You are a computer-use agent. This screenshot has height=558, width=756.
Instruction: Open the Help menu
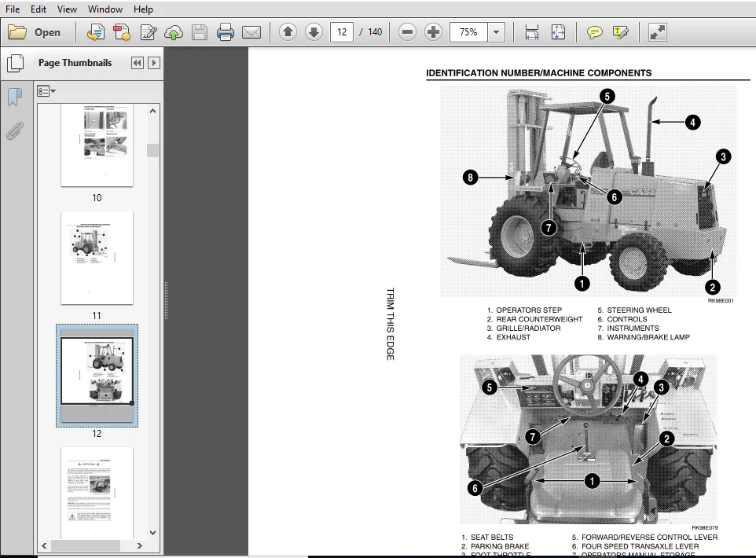tap(143, 9)
